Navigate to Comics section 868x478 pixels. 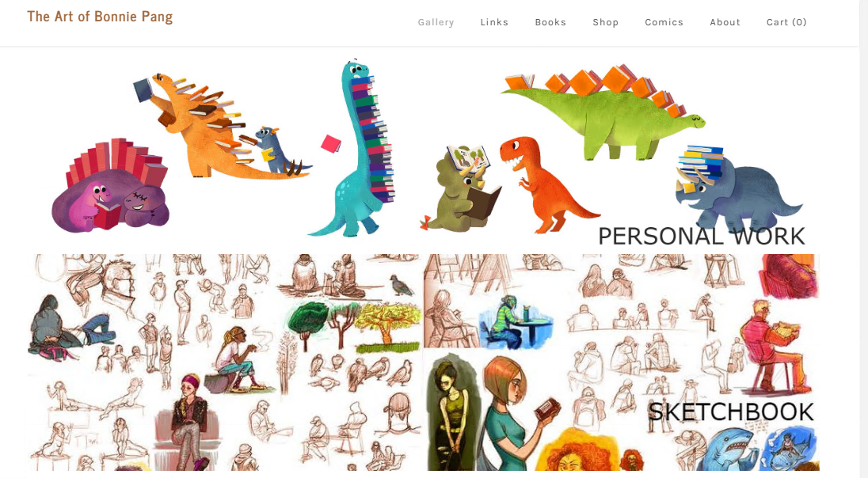tap(664, 22)
